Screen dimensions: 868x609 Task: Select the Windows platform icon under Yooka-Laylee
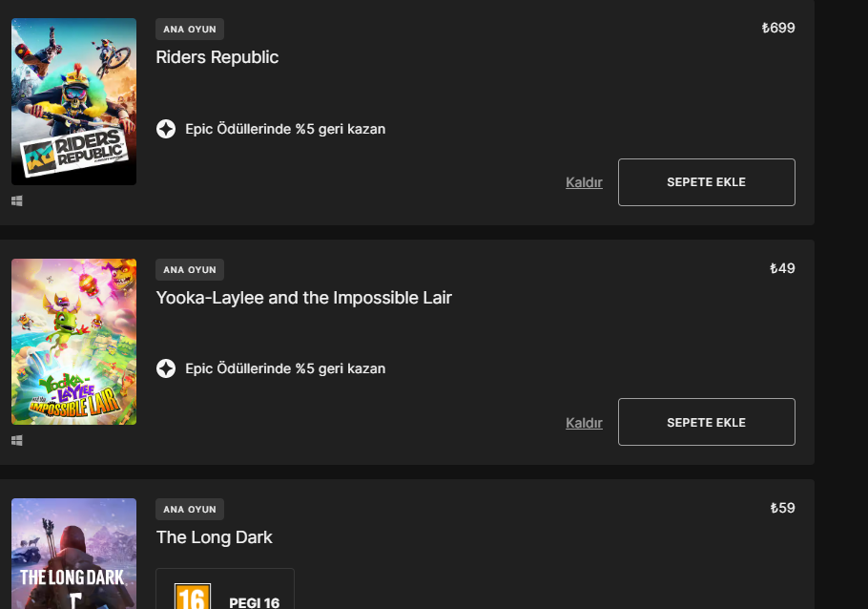pyautogui.click(x=15, y=440)
